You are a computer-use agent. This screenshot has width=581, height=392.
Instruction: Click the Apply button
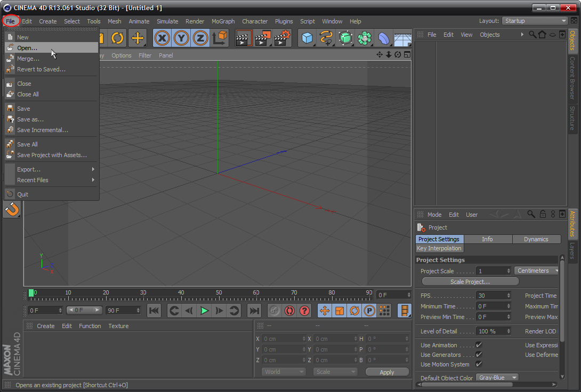point(387,372)
